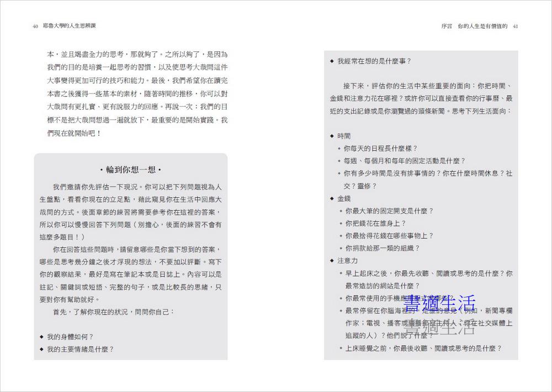Click the paragraph line starting '接下來，評估你的生活'
Screen dimensions: 552x392
[x=428, y=86]
